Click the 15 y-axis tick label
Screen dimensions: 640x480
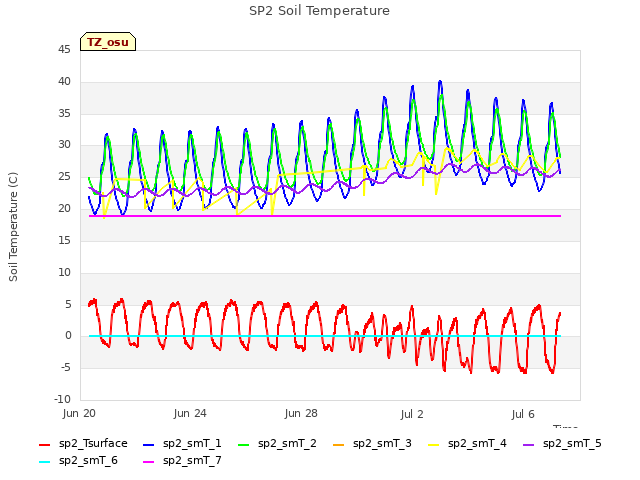(64, 240)
